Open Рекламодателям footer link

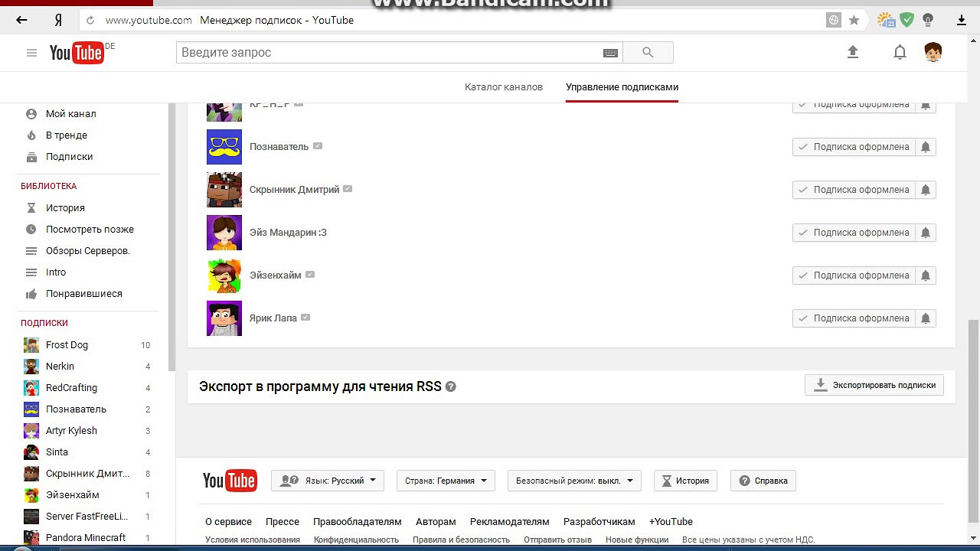coord(509,522)
